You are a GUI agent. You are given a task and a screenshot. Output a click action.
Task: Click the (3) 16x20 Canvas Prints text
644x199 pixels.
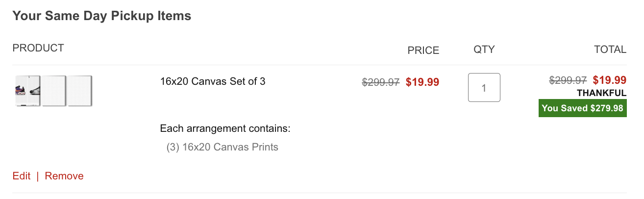click(x=223, y=147)
